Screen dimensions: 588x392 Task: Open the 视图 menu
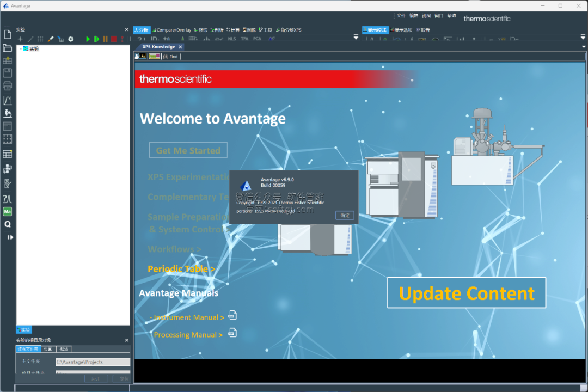[x=426, y=16]
